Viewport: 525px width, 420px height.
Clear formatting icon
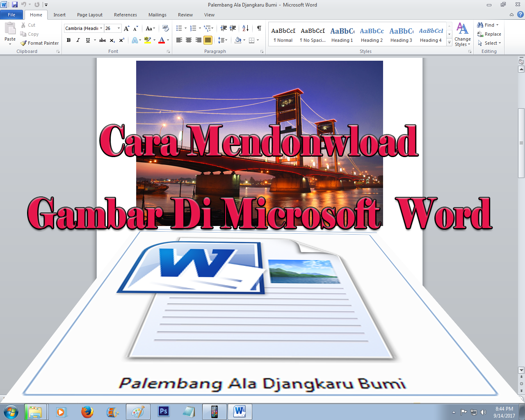pyautogui.click(x=166, y=28)
